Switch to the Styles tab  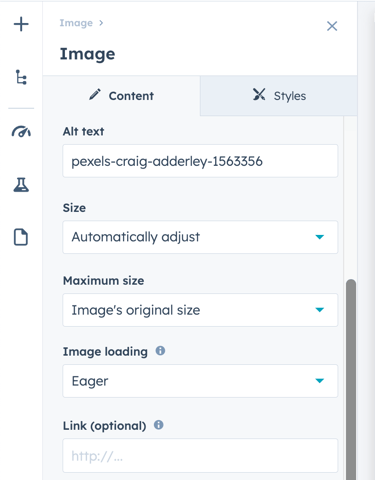tap(279, 96)
